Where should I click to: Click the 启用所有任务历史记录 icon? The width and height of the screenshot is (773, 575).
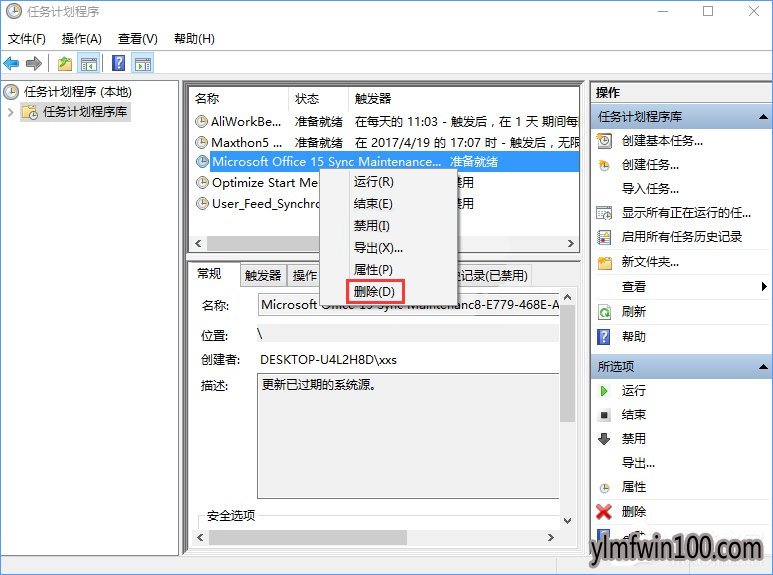pos(604,237)
